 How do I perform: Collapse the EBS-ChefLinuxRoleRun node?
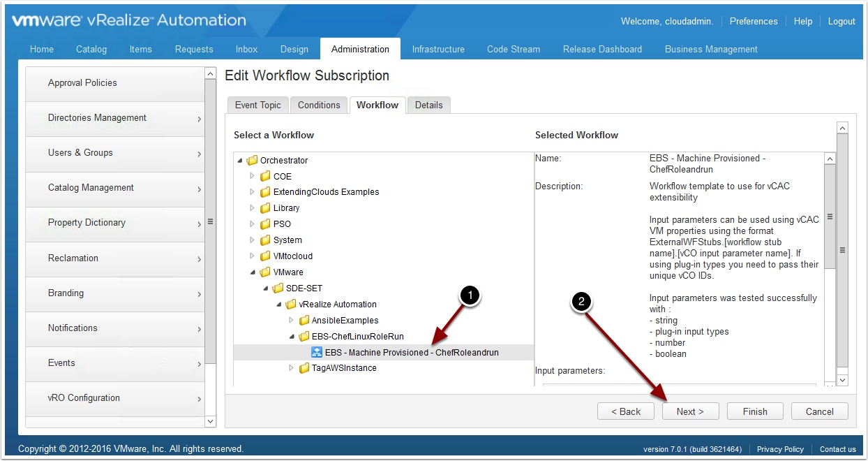pos(292,337)
